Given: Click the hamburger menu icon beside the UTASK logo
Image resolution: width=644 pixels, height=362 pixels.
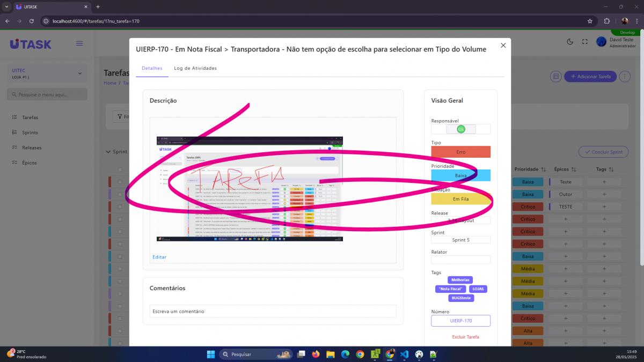Looking at the screenshot, I should [x=79, y=43].
